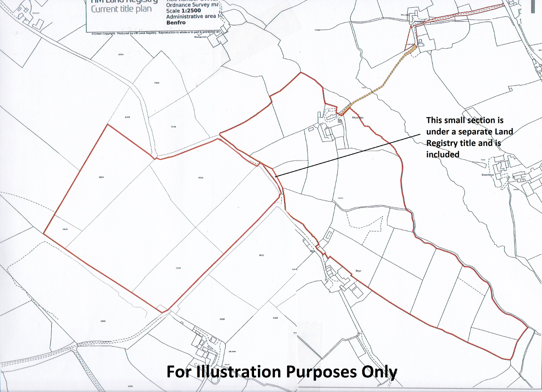This screenshot has height=392, width=542.
Task: Click field parcel number 0011
Action: point(261,256)
